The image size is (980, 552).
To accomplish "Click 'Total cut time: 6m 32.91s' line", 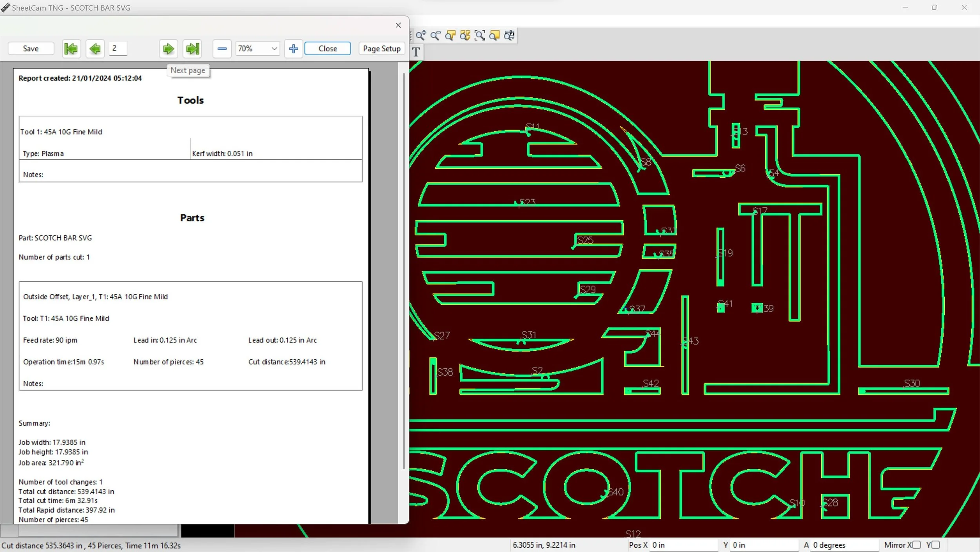I will click(58, 501).
